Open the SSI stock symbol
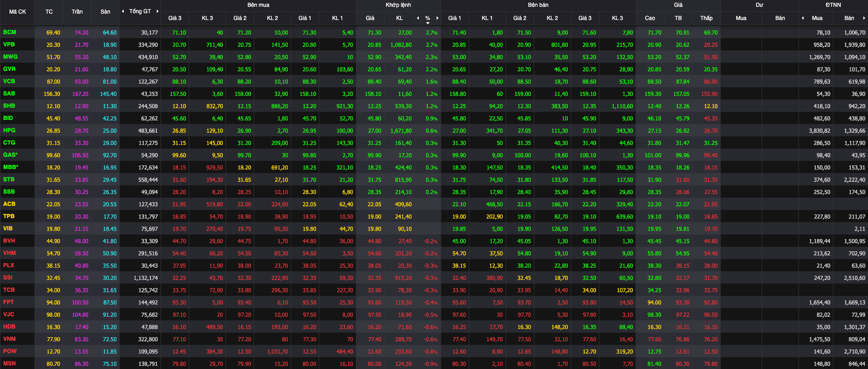The width and height of the screenshot is (868, 369). click(x=8, y=278)
